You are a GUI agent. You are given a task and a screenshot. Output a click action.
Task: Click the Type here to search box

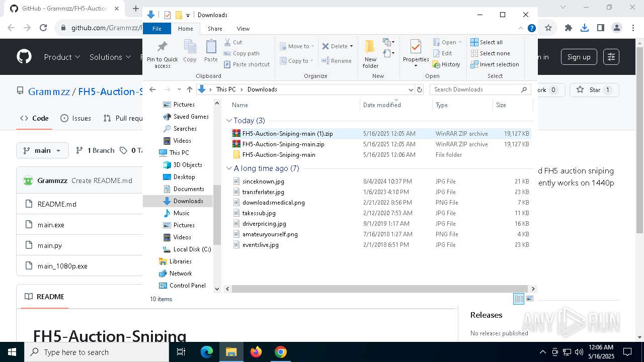pyautogui.click(x=97, y=352)
